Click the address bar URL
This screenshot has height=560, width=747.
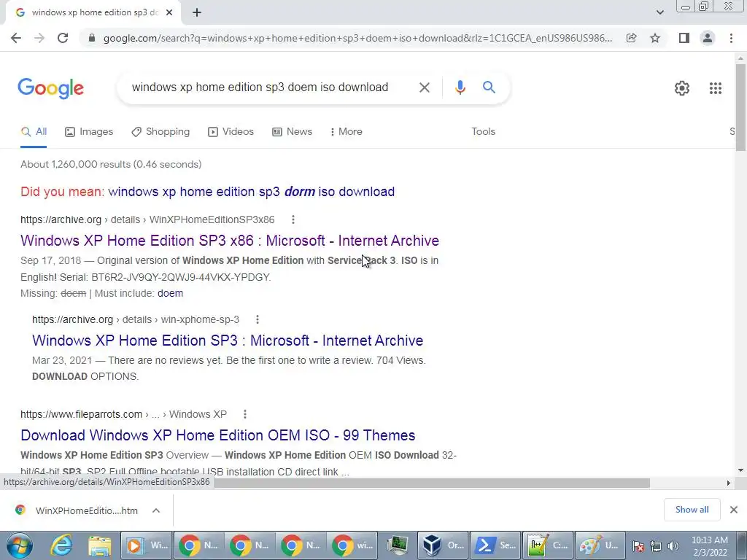coord(357,38)
